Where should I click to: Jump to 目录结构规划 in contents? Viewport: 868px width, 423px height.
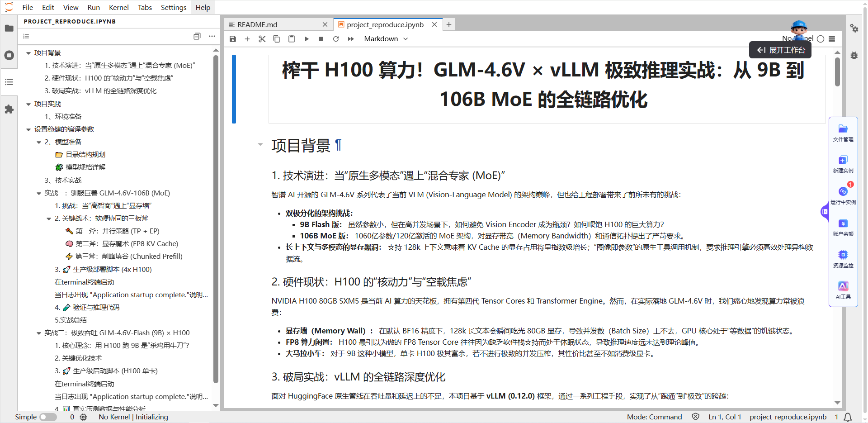(85, 155)
